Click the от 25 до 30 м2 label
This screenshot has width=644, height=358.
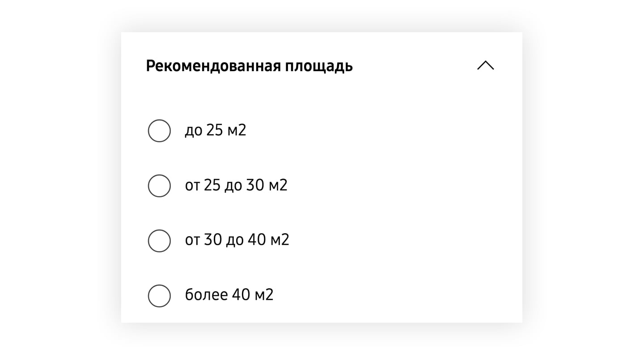tap(236, 186)
